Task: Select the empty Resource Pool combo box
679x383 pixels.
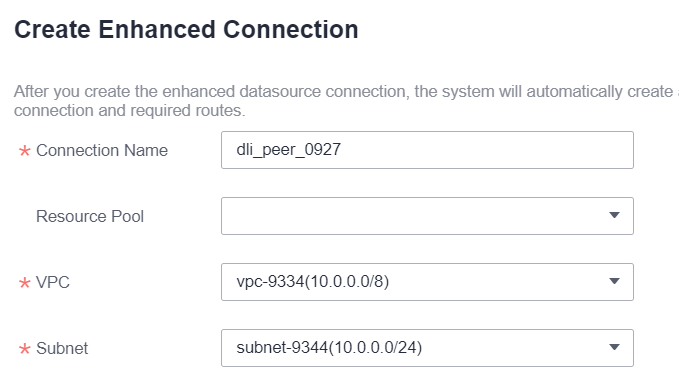Action: pos(427,216)
